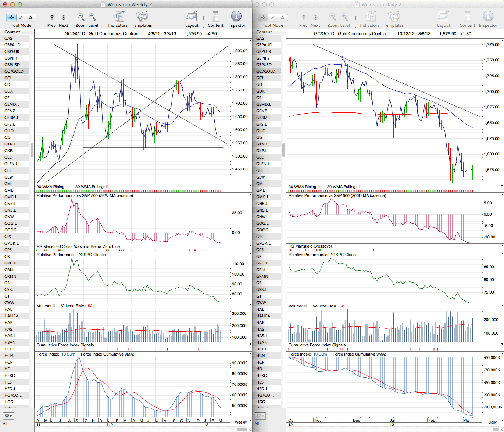The height and width of the screenshot is (432, 504).
Task: Click the Next arrow in Weekly window
Action: click(x=63, y=17)
